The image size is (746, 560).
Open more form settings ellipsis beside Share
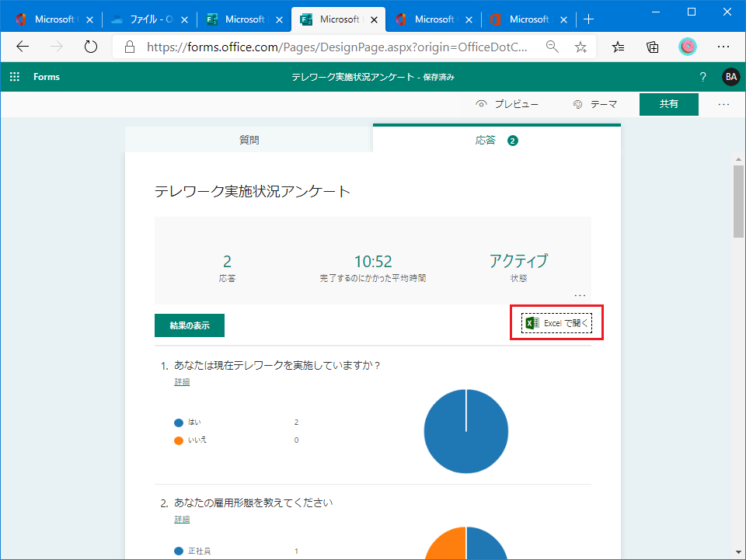tap(723, 104)
